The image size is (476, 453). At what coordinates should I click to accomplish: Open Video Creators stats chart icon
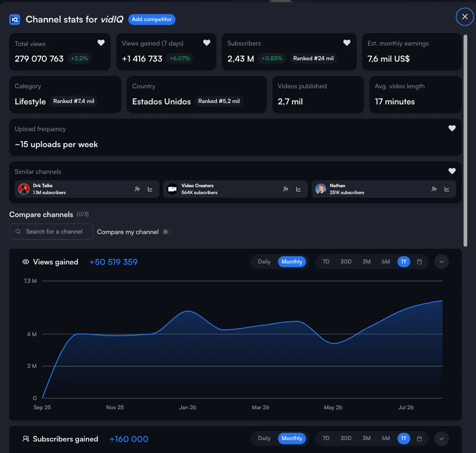coord(298,189)
